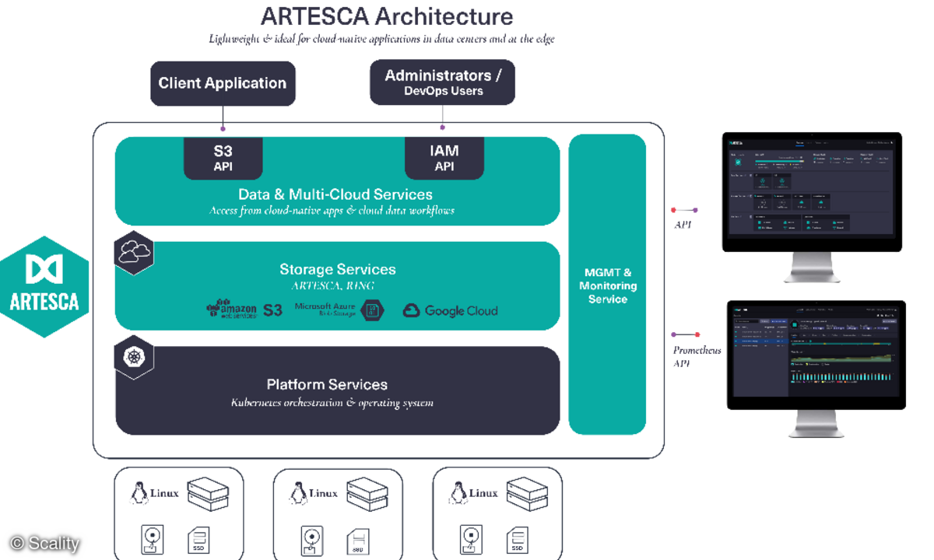Click the Linux penguin in the rightmost node
The height and width of the screenshot is (560, 934).
pos(458,493)
